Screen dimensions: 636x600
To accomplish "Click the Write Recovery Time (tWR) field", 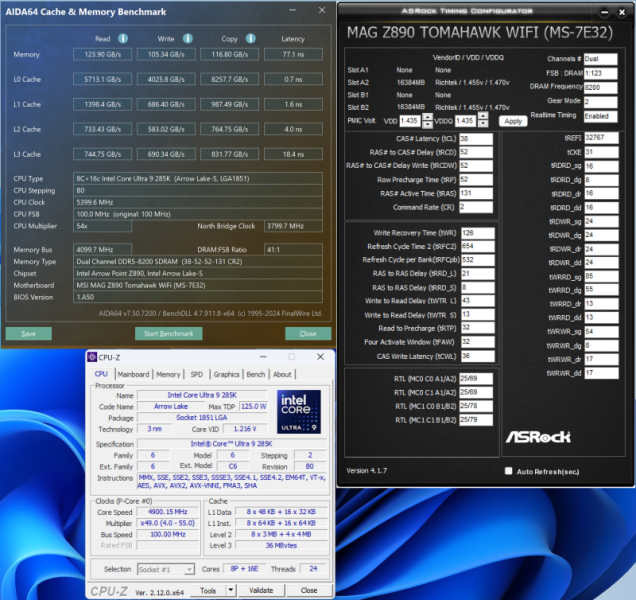I will (478, 233).
